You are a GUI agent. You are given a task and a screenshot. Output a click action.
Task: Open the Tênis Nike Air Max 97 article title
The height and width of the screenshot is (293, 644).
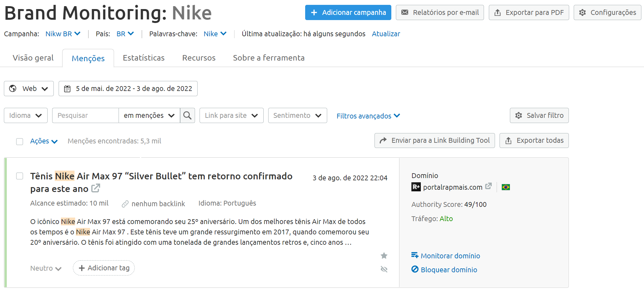point(161,182)
